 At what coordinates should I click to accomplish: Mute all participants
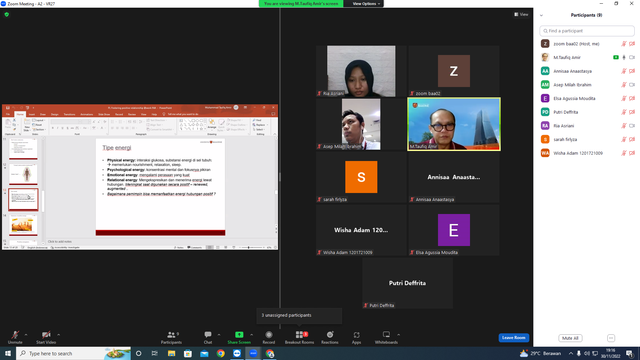[570, 338]
